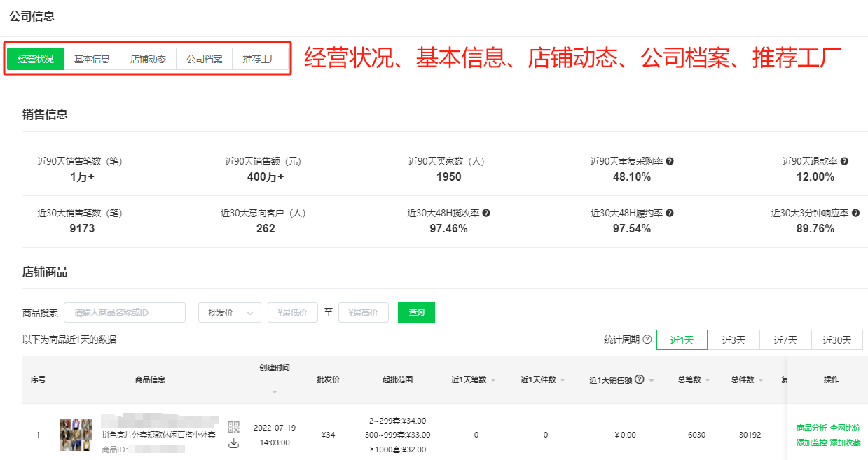Click the sort arrow on 近1天笔数 column
The height and width of the screenshot is (460, 868).
[493, 379]
